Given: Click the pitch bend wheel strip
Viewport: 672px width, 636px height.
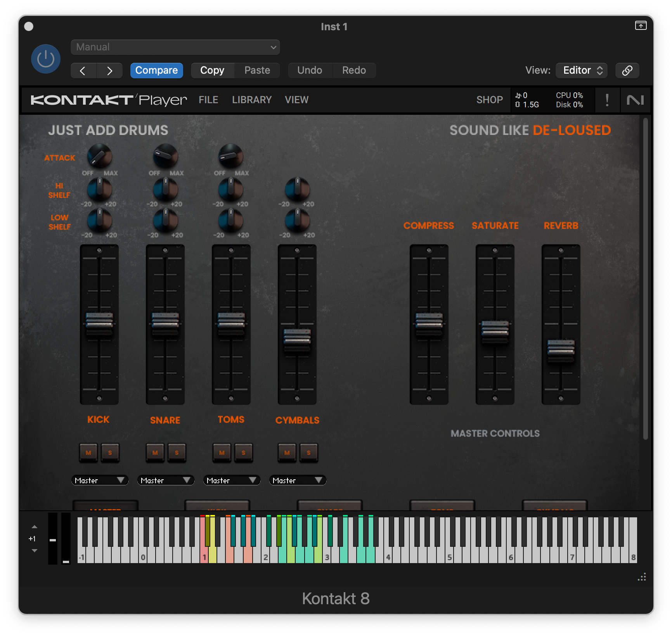Looking at the screenshot, I should pyautogui.click(x=53, y=538).
